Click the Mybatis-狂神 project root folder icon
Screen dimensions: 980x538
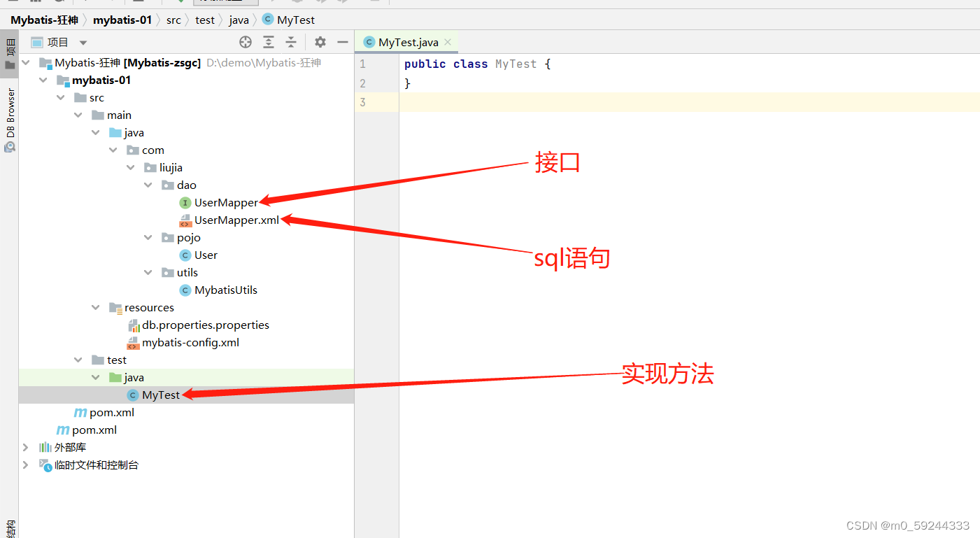(x=45, y=63)
